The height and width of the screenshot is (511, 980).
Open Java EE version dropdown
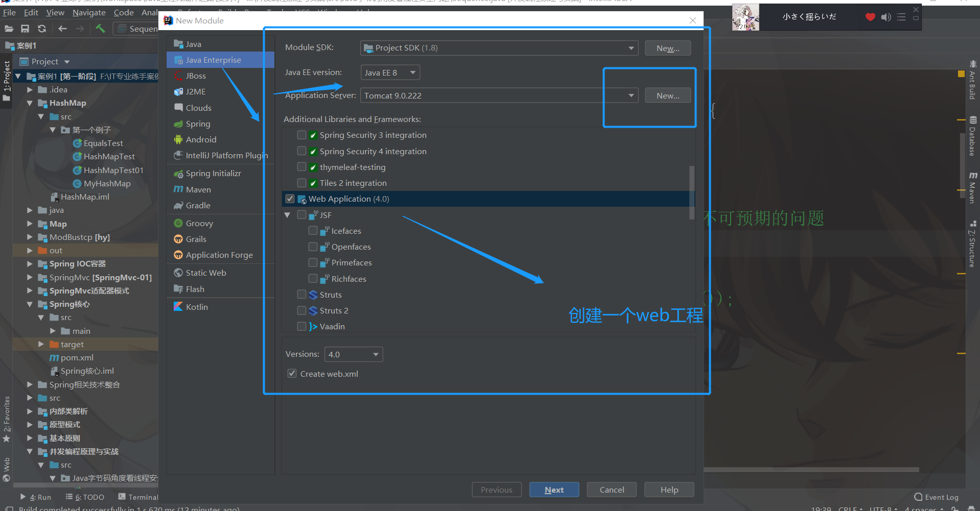click(390, 72)
